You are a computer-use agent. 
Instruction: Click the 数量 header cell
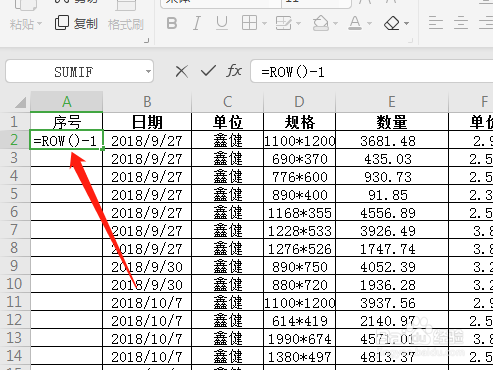[392, 122]
